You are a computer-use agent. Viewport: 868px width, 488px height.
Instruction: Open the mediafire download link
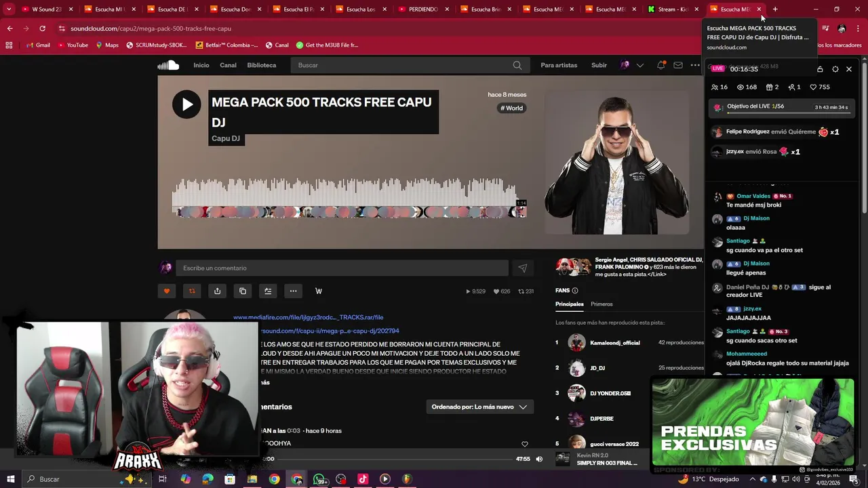click(309, 317)
